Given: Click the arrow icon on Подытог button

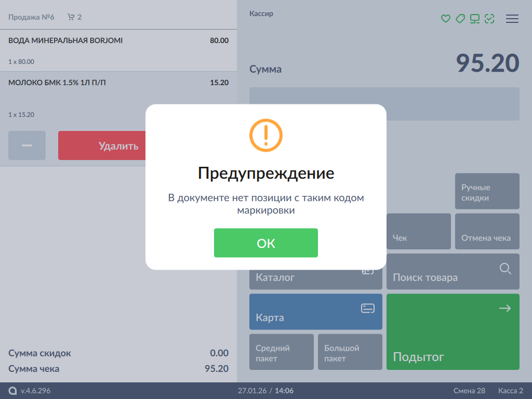Looking at the screenshot, I should click(504, 309).
